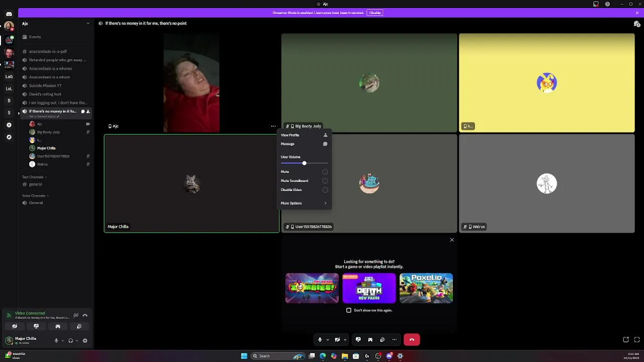Open the Help icon in title bar
The image size is (644, 362).
607,4
